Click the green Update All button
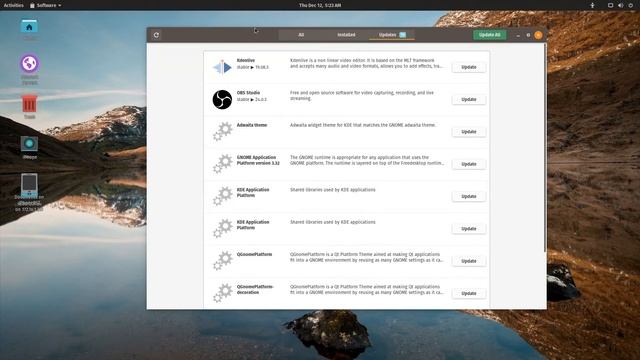 click(489, 35)
